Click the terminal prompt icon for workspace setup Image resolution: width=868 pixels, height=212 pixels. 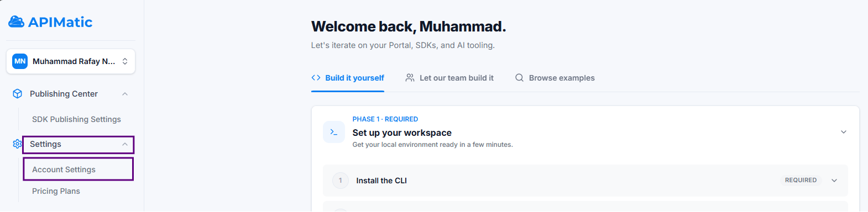pos(334,132)
